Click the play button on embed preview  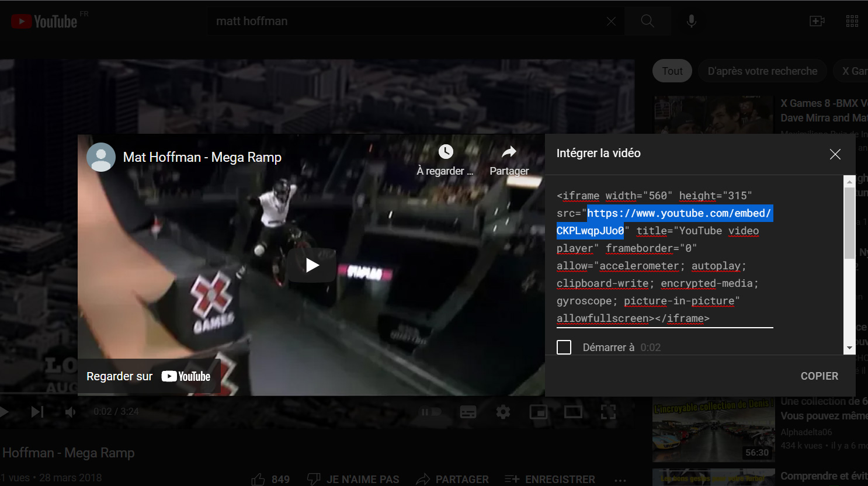(x=311, y=266)
